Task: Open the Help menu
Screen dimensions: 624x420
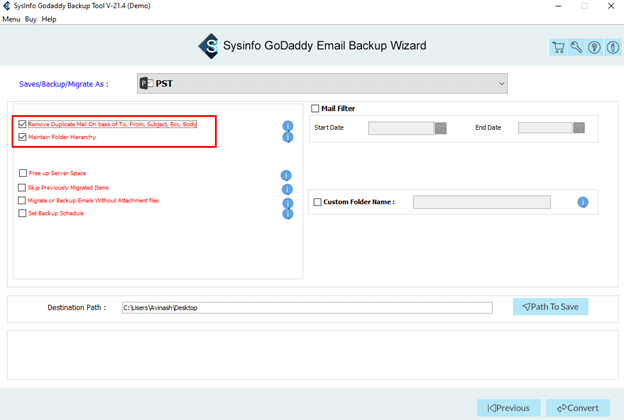Action: 49,19
